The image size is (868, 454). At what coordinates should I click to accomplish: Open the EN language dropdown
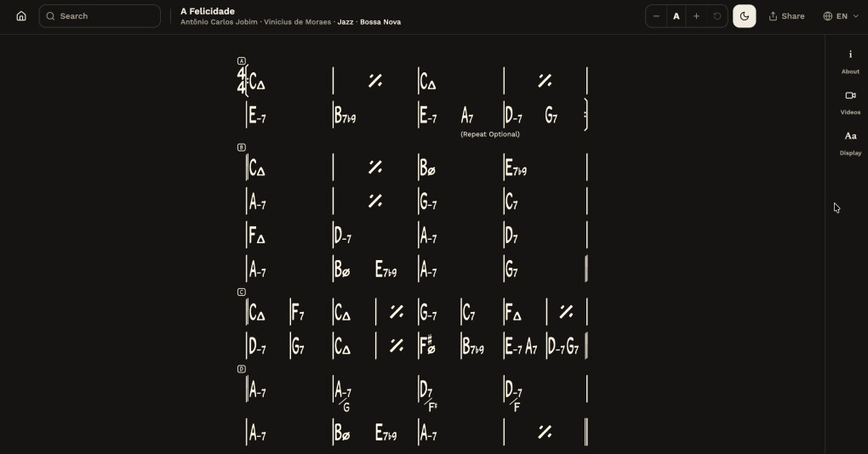click(841, 16)
